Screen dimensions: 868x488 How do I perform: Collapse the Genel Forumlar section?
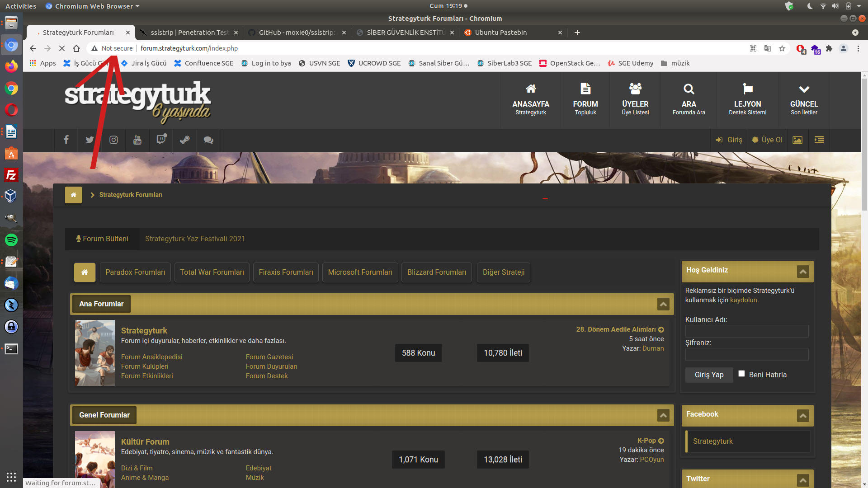click(x=663, y=415)
